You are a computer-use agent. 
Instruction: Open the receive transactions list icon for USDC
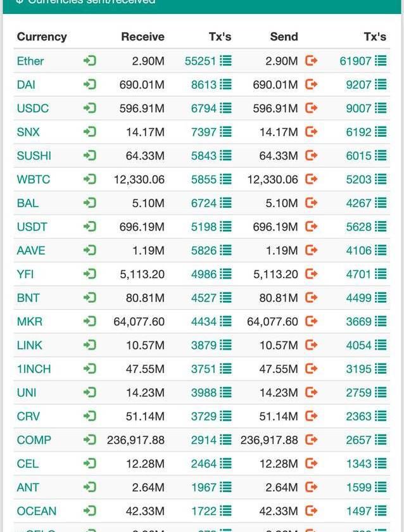pyautogui.click(x=226, y=108)
